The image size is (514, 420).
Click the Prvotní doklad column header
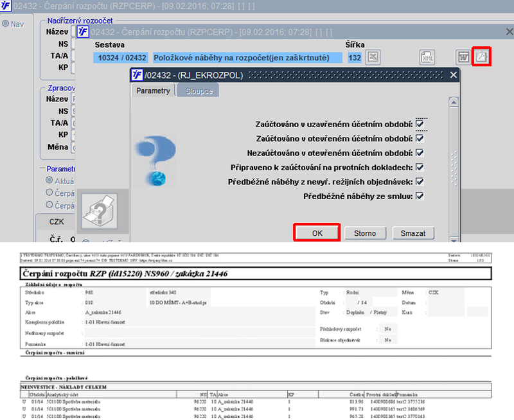coord(381,395)
